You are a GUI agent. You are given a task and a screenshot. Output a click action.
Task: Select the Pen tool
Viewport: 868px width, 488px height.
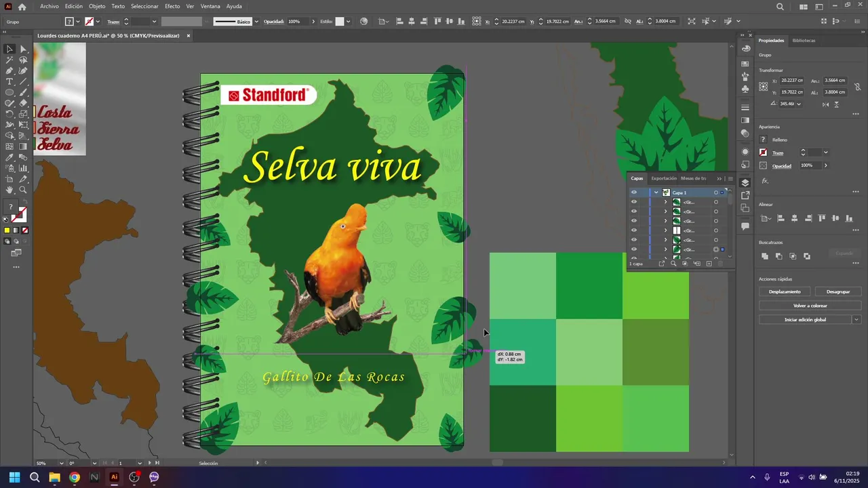pos(9,70)
